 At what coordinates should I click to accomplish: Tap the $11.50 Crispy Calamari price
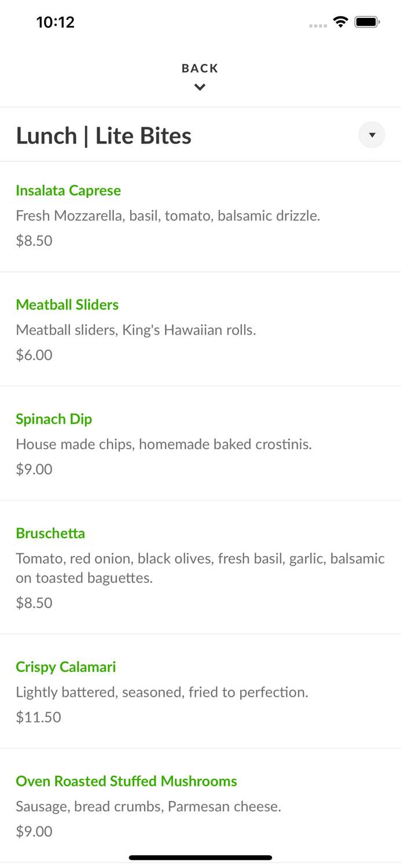tap(38, 717)
